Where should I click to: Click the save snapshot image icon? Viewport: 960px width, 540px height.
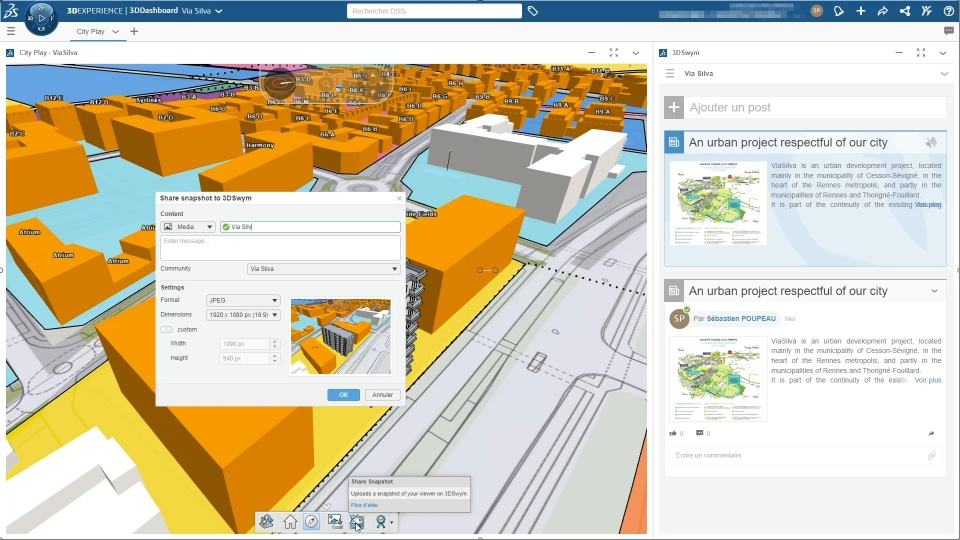coord(334,522)
